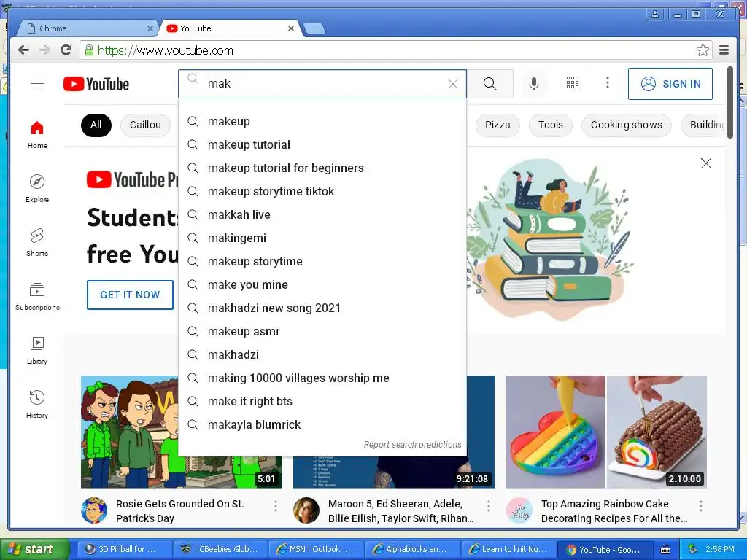Click the GET IT NOW button
Screen dimensions: 747x560
pyautogui.click(x=130, y=295)
